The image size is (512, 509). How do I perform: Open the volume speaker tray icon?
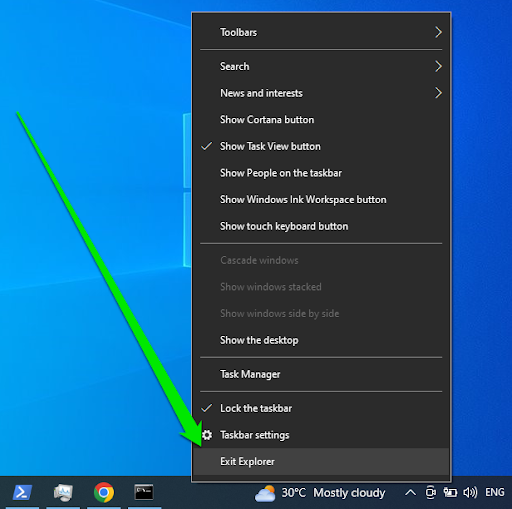(470, 492)
